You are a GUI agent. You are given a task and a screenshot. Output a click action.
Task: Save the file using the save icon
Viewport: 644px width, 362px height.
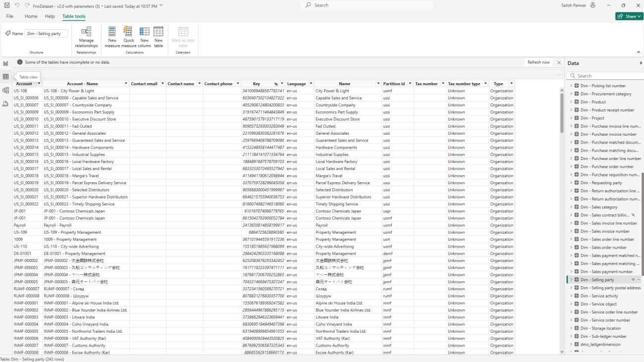tap(7, 5)
